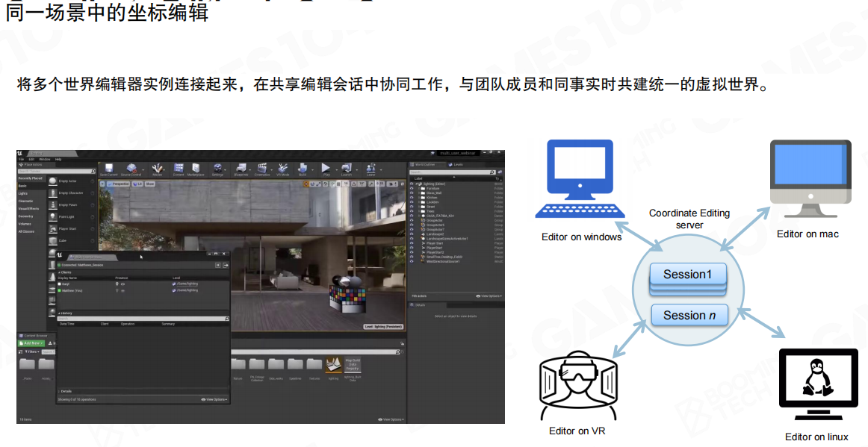
Task: Switch to the Levels tab
Action: tap(458, 164)
